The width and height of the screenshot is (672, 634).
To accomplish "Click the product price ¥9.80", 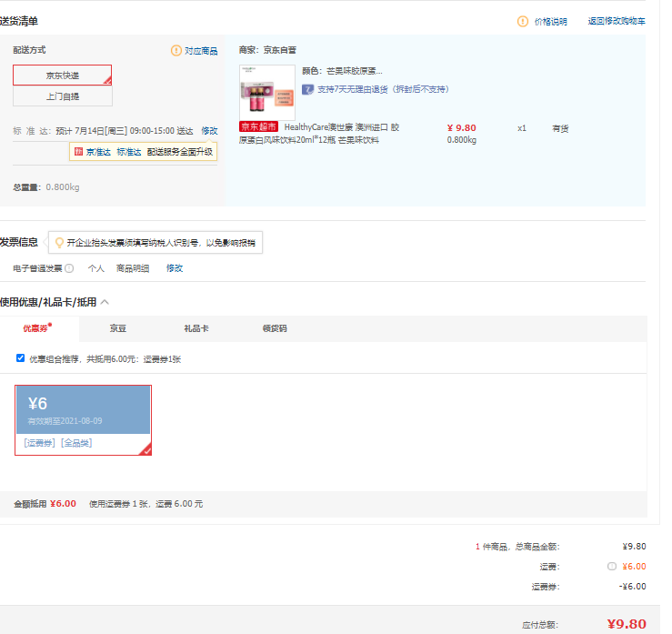I will (462, 128).
